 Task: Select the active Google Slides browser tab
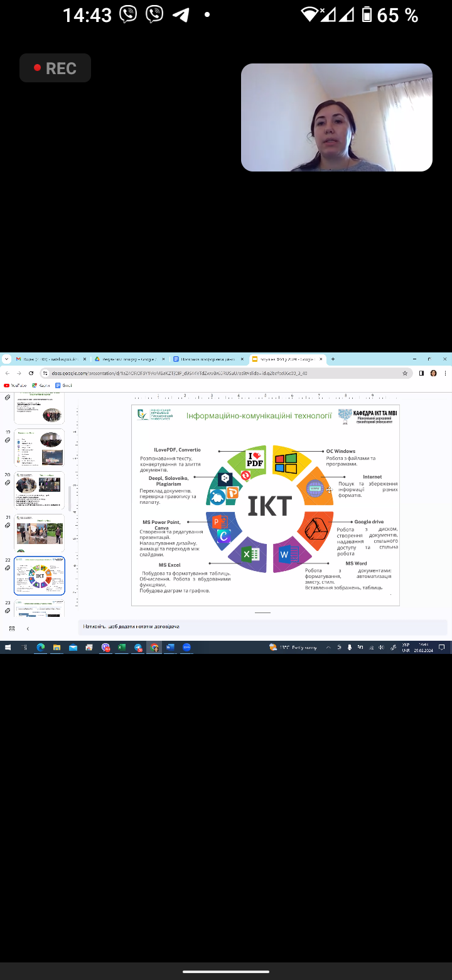click(287, 359)
